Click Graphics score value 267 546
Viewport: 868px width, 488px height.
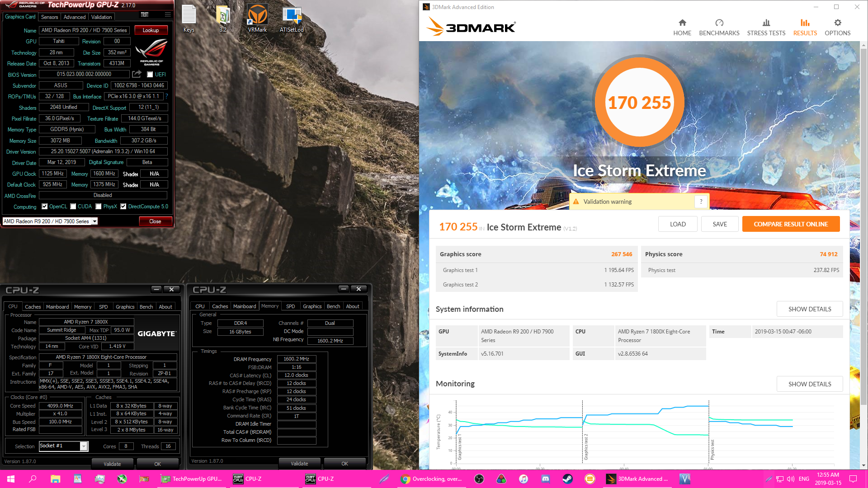coord(622,254)
